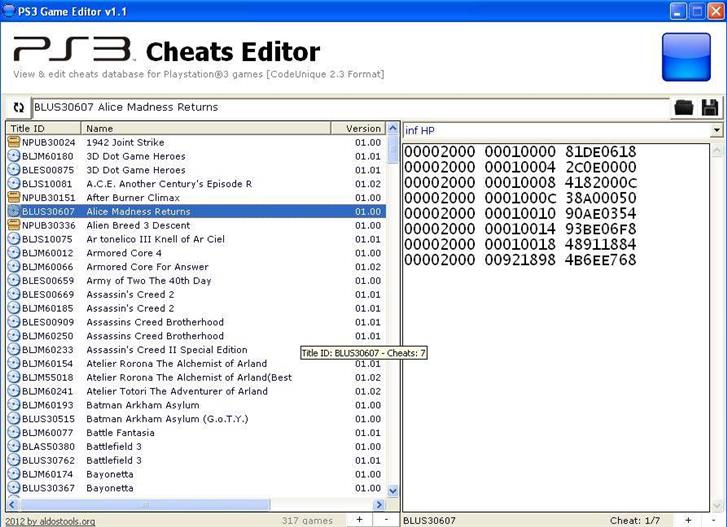Select BLJM60250 Assassins Creed Brotherhood row

pos(196,336)
